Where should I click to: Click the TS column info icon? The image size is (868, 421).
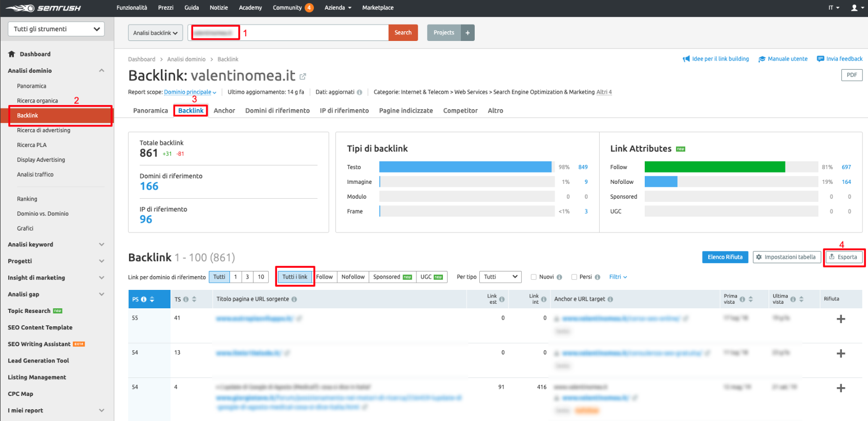tap(186, 299)
